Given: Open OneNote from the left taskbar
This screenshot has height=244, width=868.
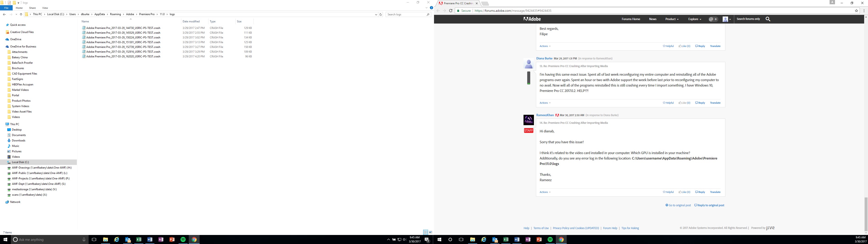Looking at the screenshot, I should 161,240.
